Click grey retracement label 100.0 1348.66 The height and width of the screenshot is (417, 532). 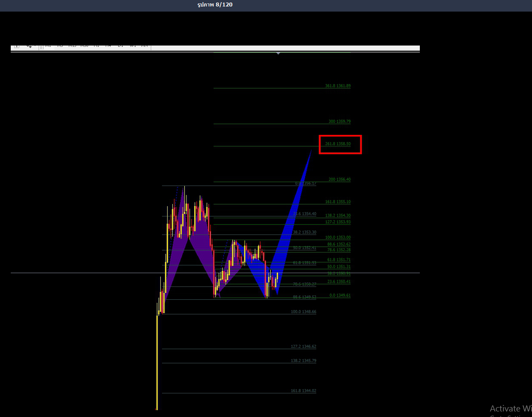tap(303, 312)
